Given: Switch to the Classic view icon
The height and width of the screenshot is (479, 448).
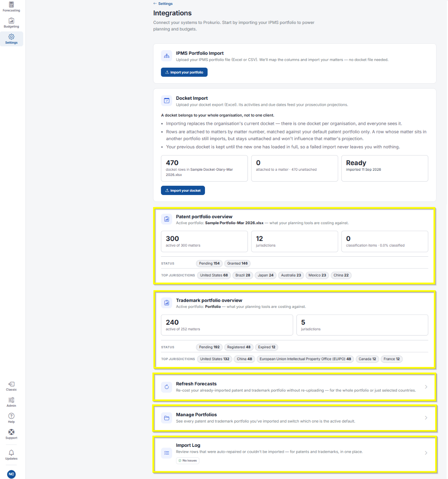Looking at the screenshot, I should (11, 386).
